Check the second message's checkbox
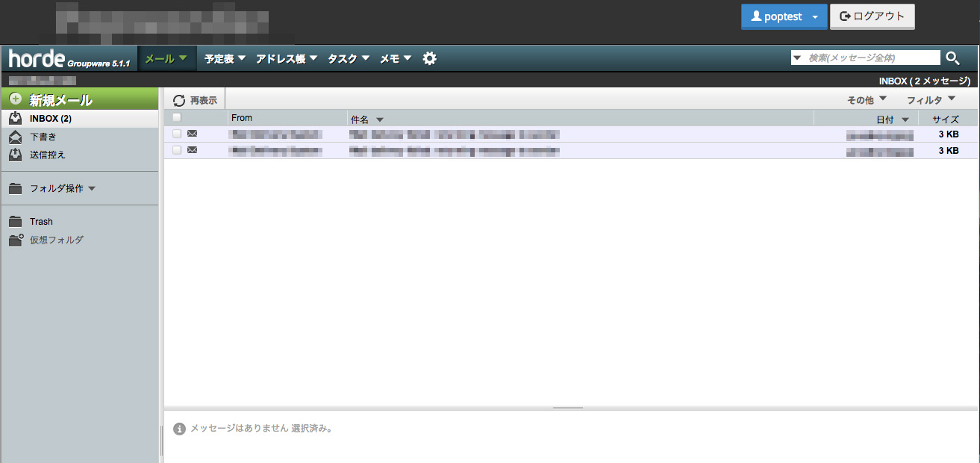The width and height of the screenshot is (980, 463). [177, 150]
